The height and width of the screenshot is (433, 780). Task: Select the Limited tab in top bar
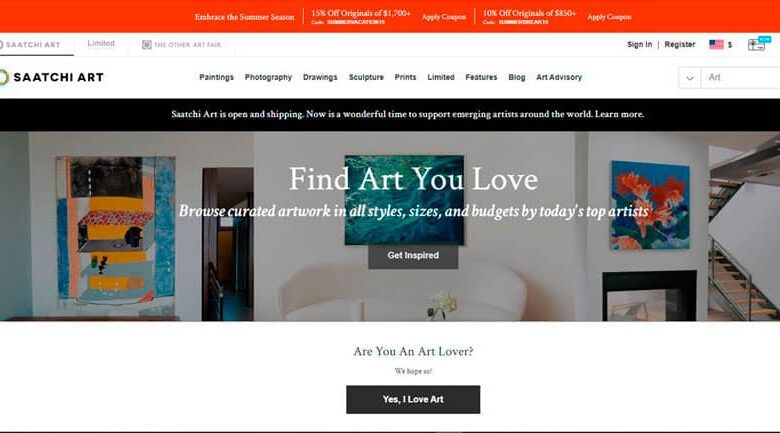101,44
